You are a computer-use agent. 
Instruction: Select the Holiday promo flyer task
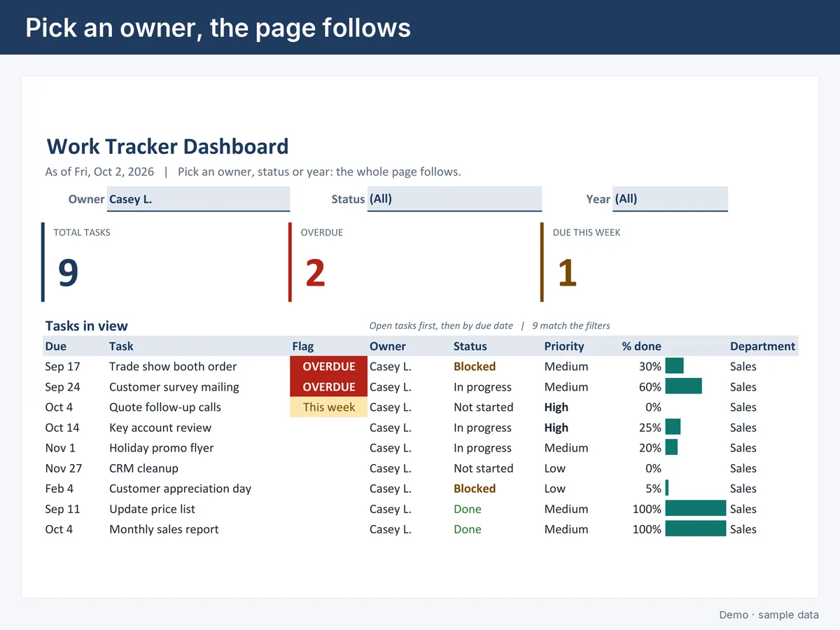[162, 447]
